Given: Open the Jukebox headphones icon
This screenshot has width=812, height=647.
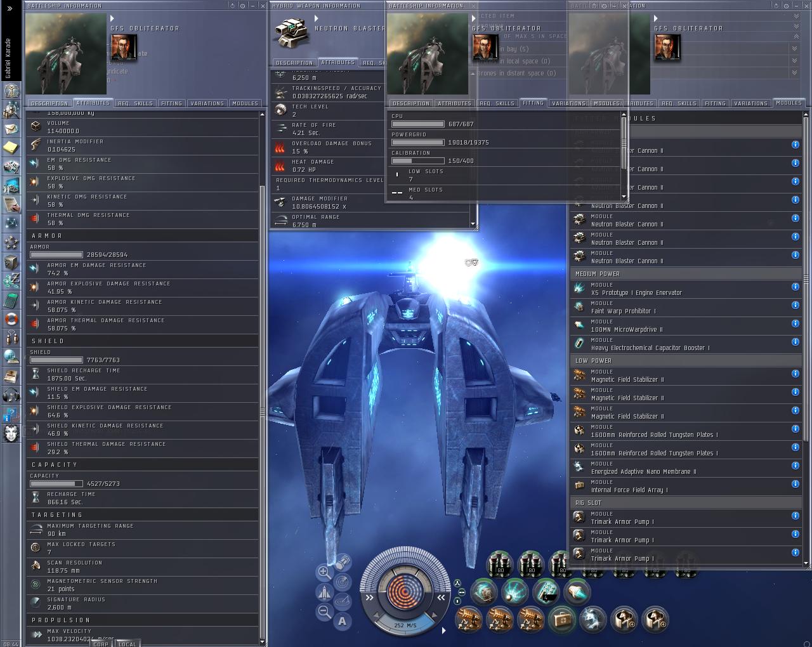Looking at the screenshot, I should (11, 395).
